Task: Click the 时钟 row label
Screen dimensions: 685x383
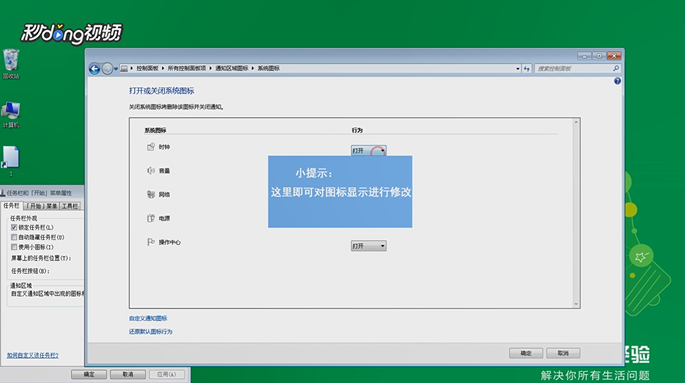Action: point(164,147)
